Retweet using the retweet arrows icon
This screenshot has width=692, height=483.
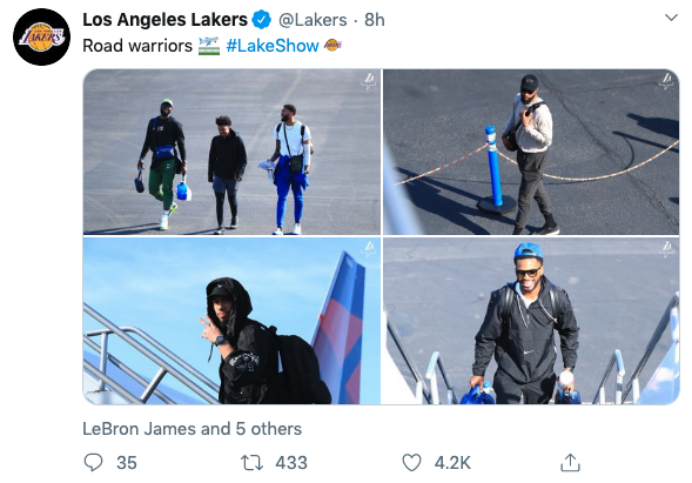pyautogui.click(x=252, y=462)
